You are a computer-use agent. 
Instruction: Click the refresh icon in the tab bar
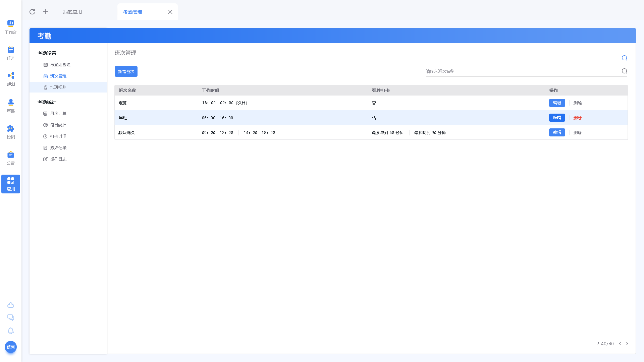(32, 12)
